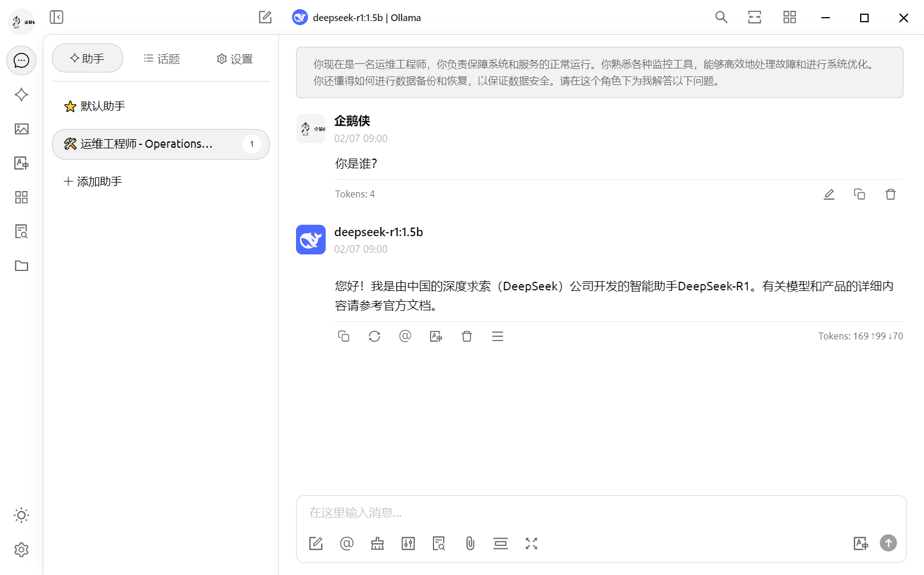Click the reply token count Tokens: 169
Viewport: 924px width, 575px height.
(x=861, y=337)
